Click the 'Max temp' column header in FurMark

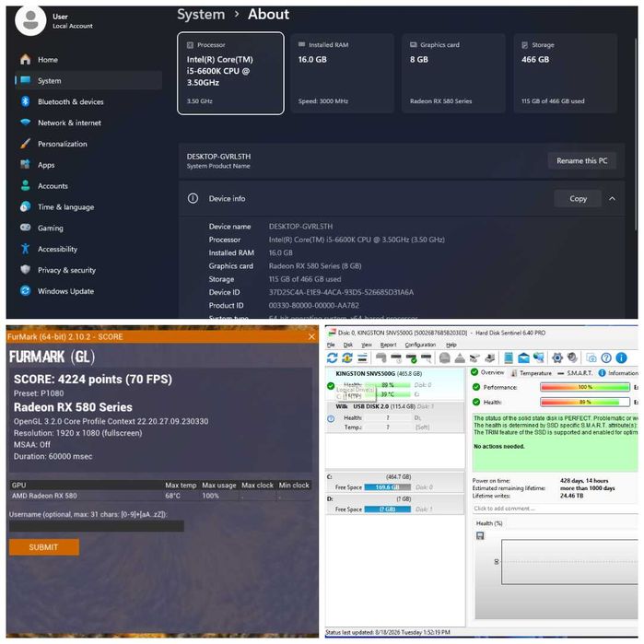pyautogui.click(x=181, y=485)
